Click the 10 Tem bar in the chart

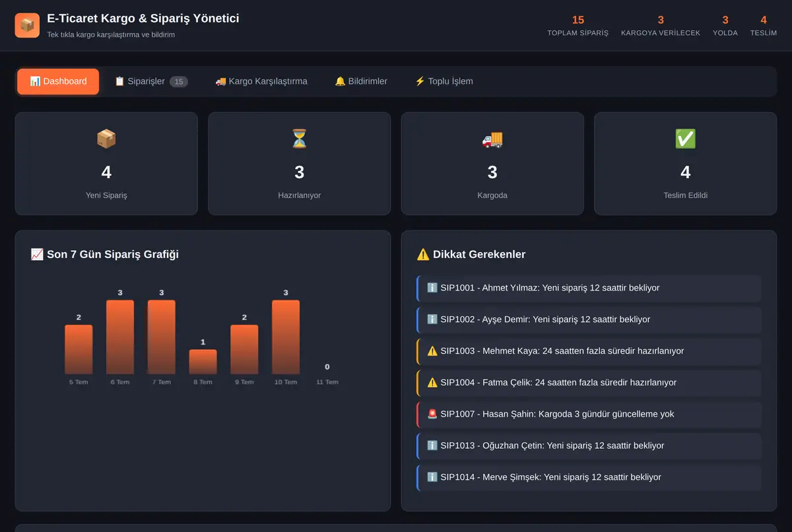(x=286, y=337)
